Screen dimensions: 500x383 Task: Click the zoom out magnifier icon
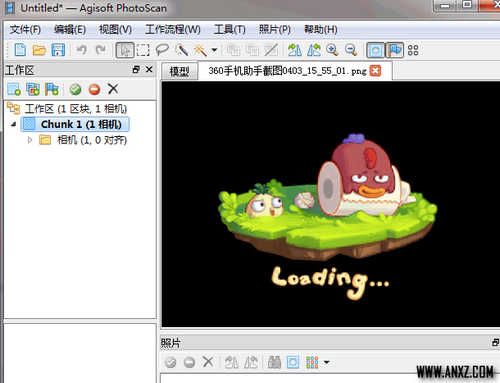[x=351, y=50]
